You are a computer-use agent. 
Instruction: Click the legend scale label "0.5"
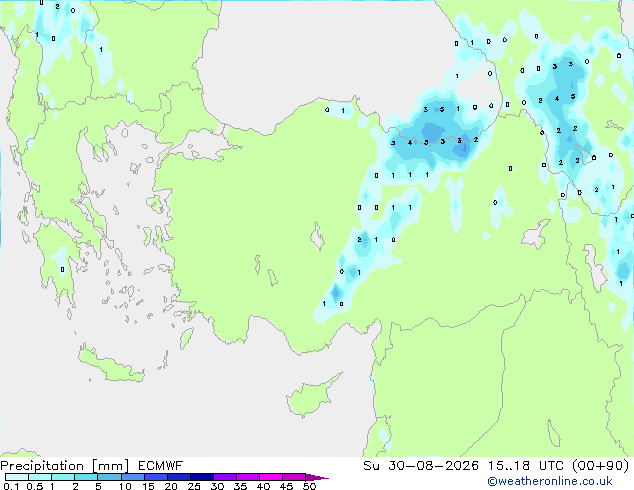tap(34, 486)
